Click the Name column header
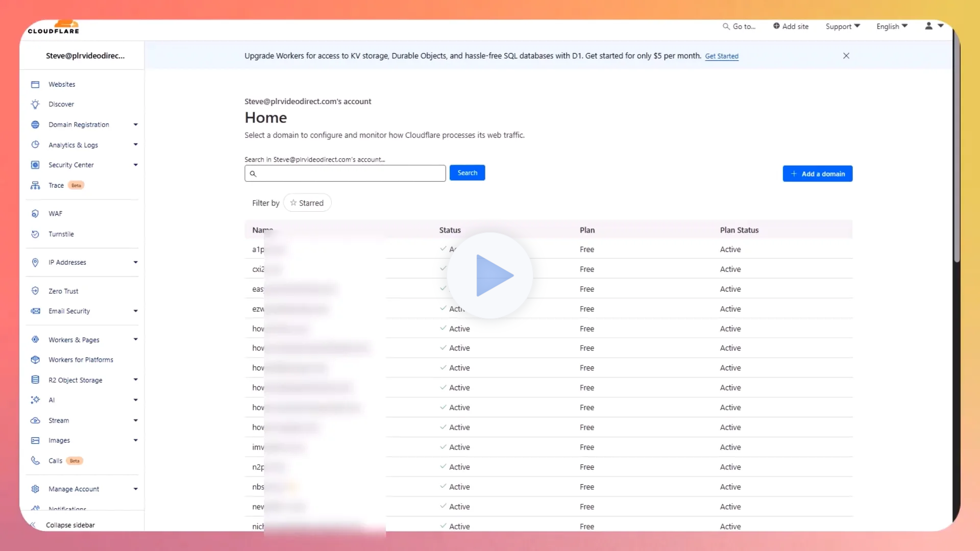Screen dimensions: 980x551 click(262, 230)
